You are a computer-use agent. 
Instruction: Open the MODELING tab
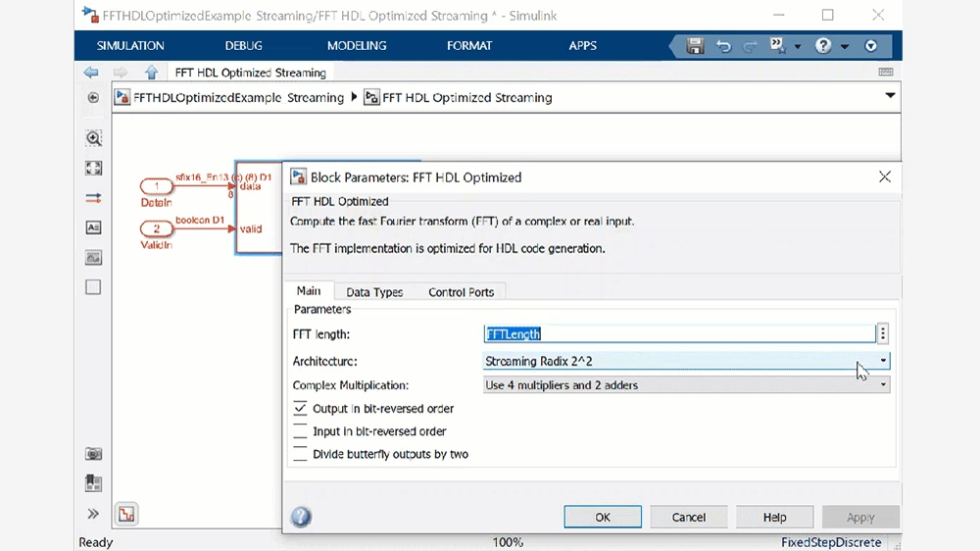(x=357, y=46)
